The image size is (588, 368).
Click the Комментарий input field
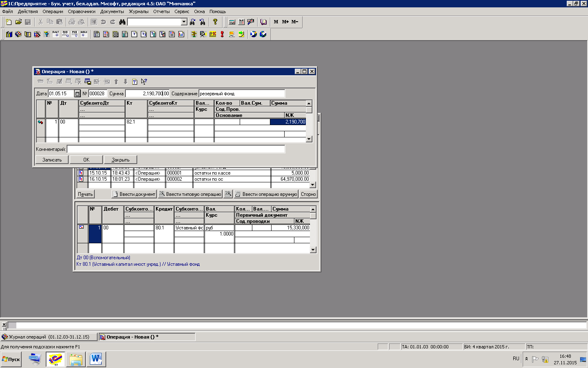click(176, 149)
